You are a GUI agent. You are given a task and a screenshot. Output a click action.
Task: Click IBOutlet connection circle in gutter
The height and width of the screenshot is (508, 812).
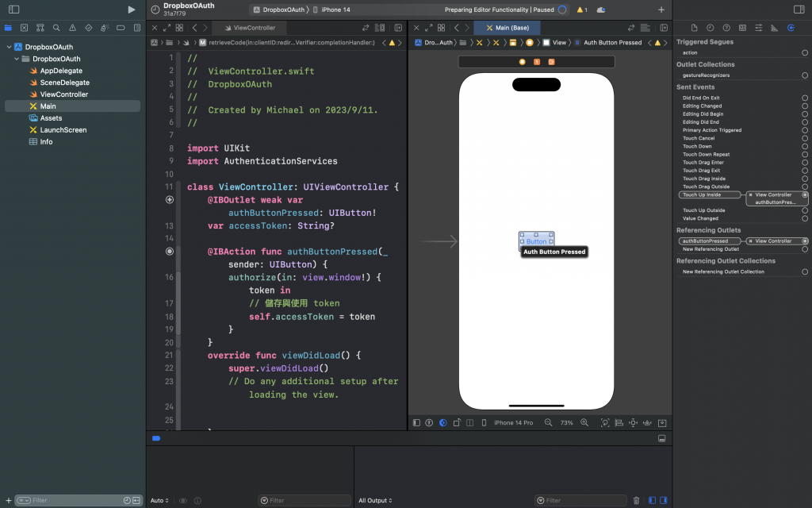pos(170,199)
